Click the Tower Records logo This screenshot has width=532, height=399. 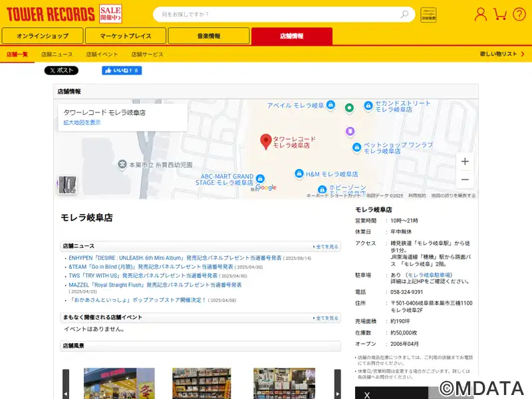(x=51, y=15)
